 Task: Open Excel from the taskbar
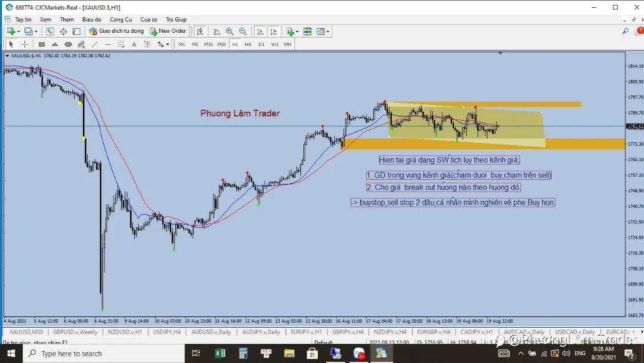(220, 353)
